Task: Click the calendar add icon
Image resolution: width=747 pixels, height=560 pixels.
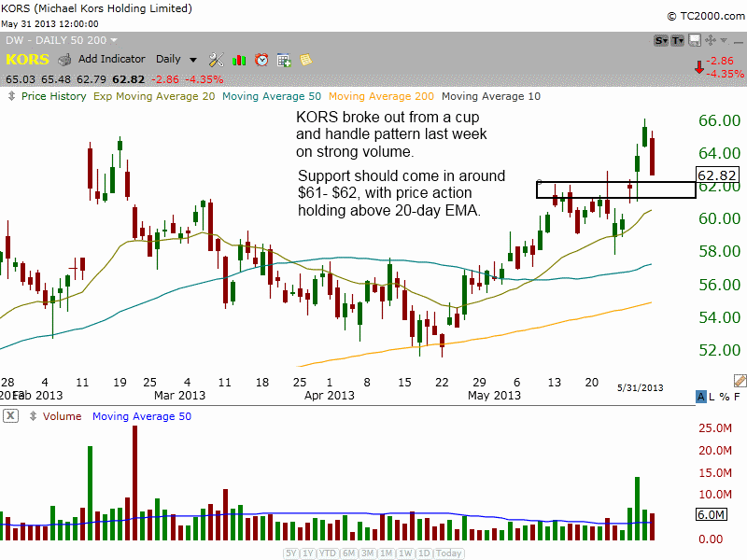Action: 284,60
